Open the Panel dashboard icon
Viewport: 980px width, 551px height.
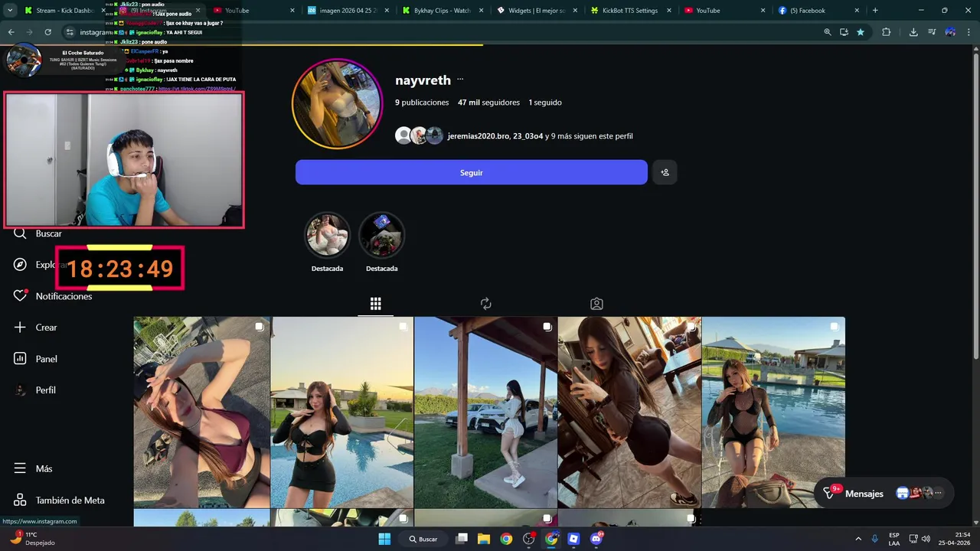[x=20, y=358]
